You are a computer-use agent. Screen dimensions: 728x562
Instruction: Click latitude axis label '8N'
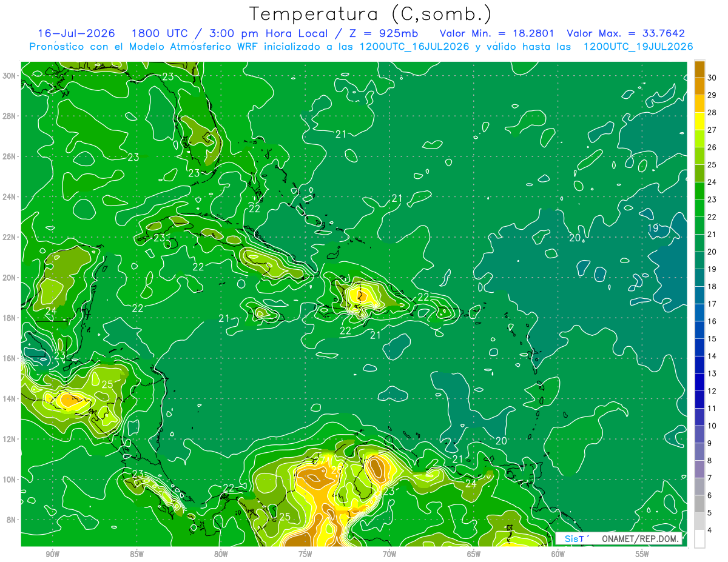tap(11, 520)
